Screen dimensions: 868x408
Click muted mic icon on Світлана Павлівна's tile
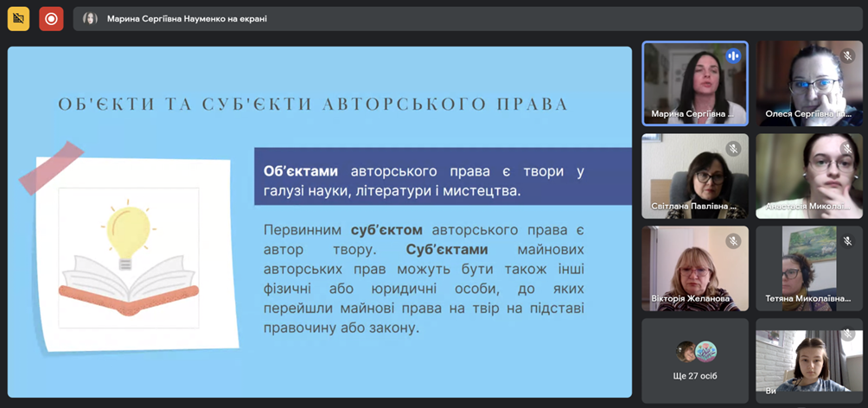tap(733, 148)
